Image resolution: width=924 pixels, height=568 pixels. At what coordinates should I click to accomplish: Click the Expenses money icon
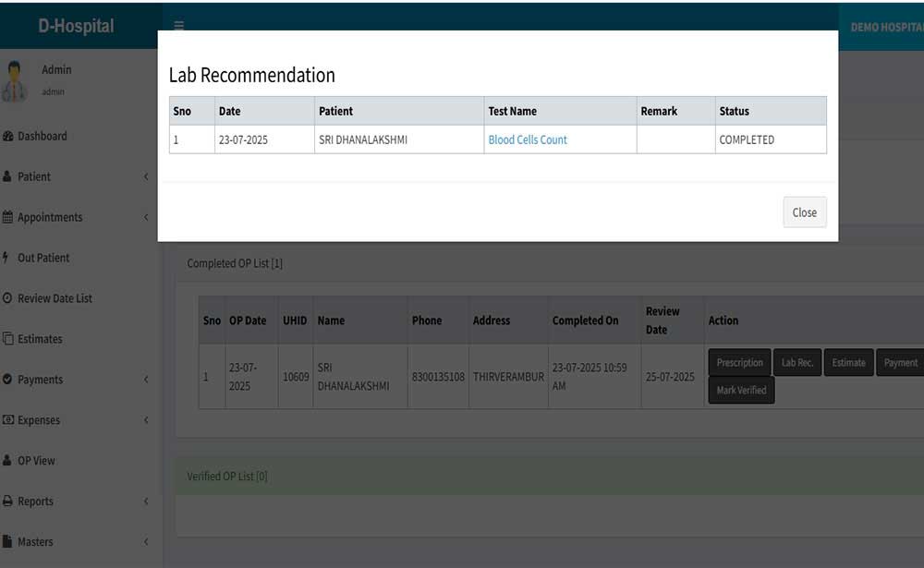[x=8, y=420]
